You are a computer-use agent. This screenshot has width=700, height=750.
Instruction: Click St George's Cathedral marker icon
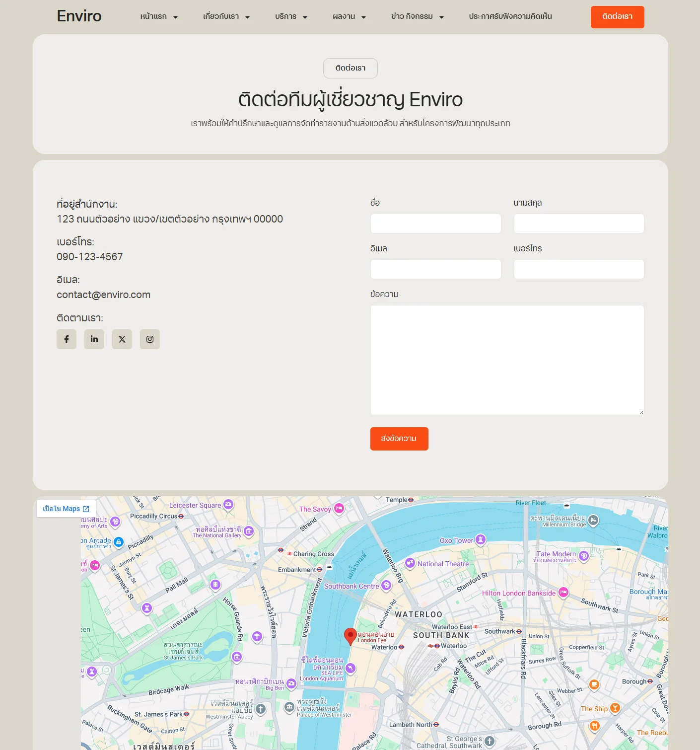tap(490, 742)
